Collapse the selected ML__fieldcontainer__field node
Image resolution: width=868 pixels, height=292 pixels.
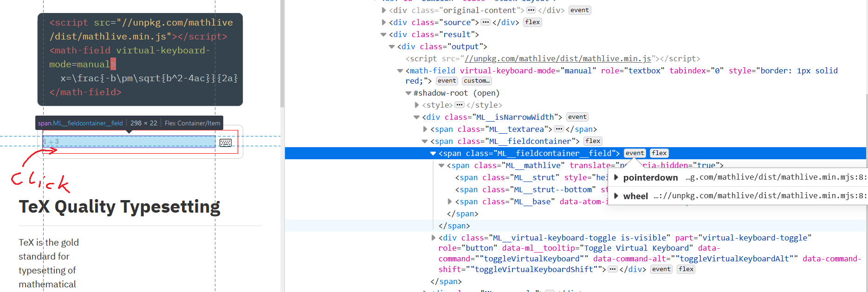pyautogui.click(x=433, y=153)
